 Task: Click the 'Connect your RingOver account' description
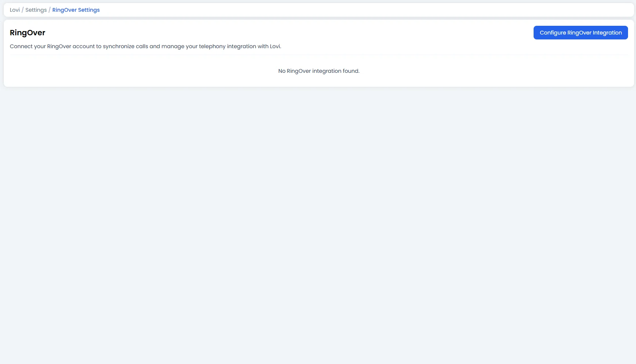(x=146, y=46)
